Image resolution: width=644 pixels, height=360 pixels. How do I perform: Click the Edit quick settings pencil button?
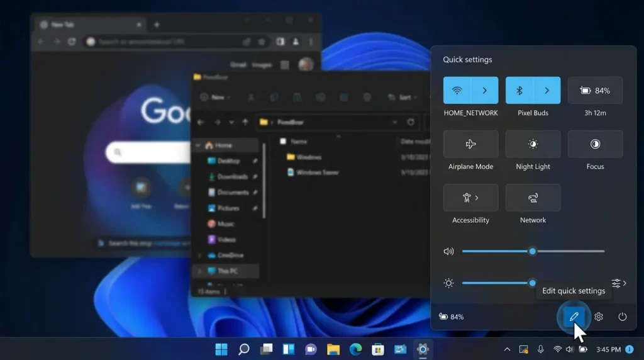(x=574, y=317)
